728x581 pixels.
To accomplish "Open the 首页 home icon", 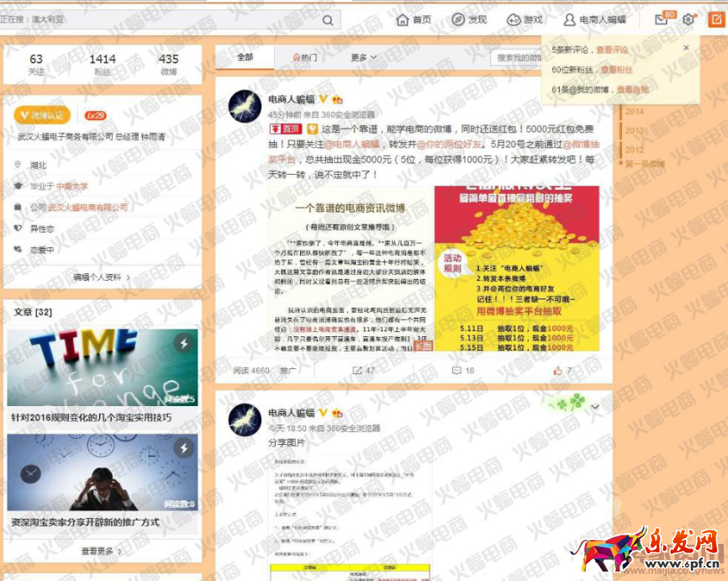I will coord(402,19).
